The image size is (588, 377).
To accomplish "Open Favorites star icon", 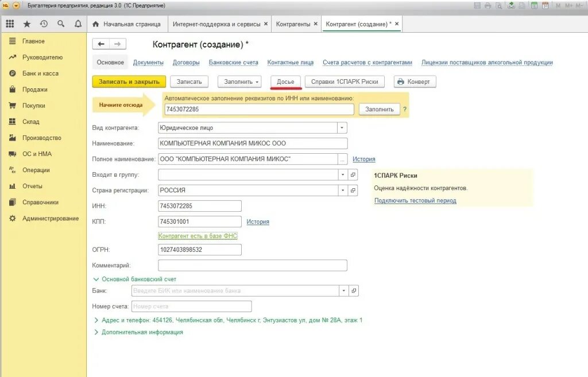I will pos(26,24).
